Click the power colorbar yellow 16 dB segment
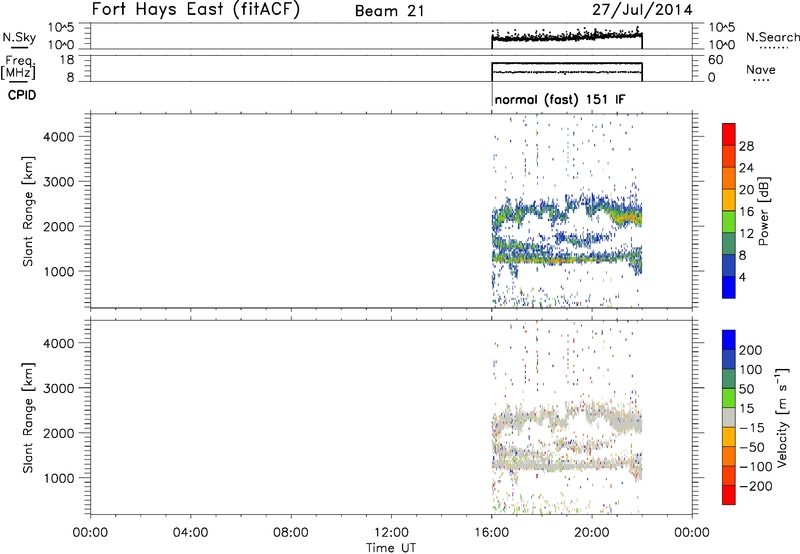 pyautogui.click(x=729, y=200)
